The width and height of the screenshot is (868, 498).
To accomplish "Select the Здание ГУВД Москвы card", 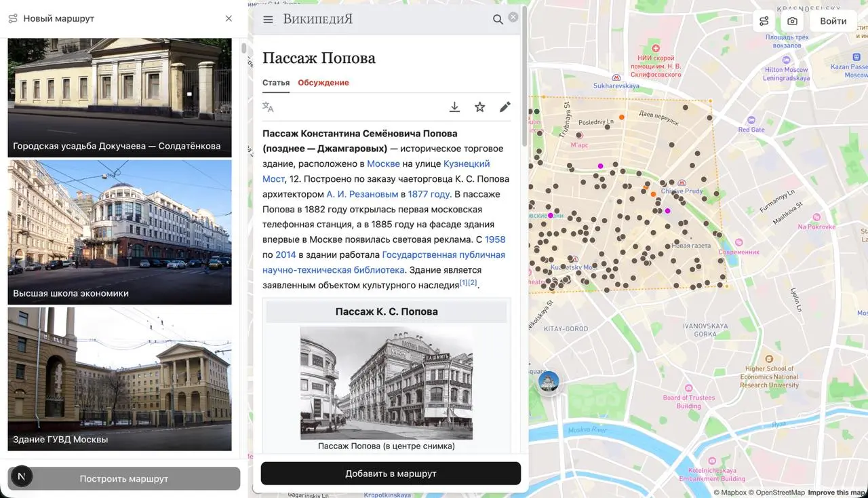I will point(119,379).
